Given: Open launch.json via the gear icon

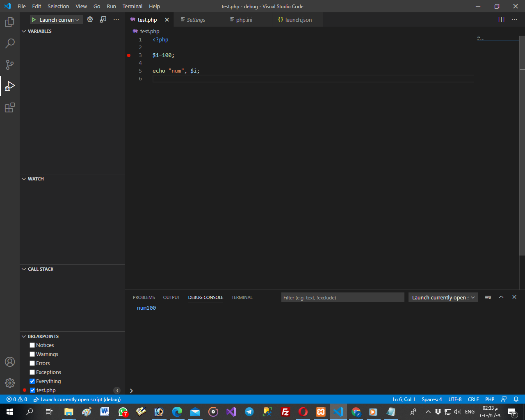Looking at the screenshot, I should 90,20.
